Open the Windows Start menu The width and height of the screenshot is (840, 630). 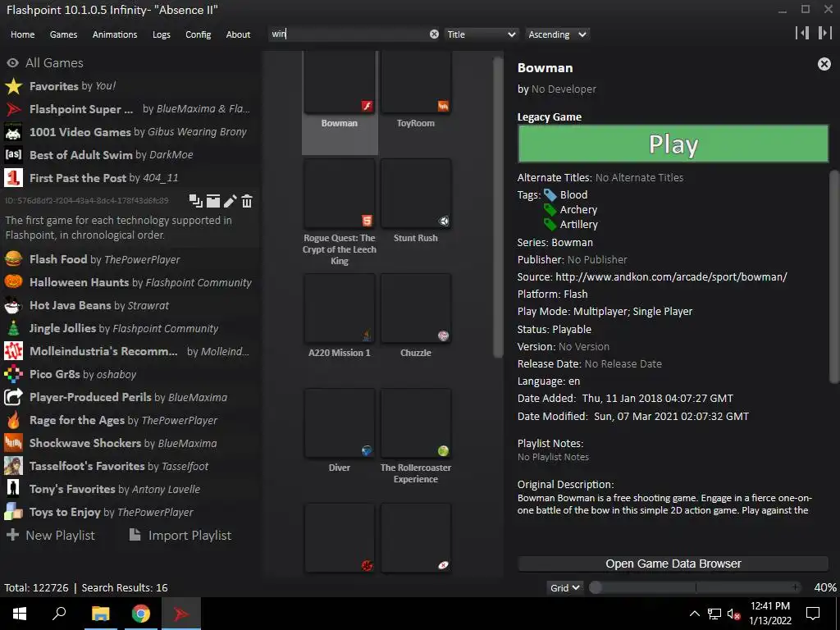pos(20,614)
